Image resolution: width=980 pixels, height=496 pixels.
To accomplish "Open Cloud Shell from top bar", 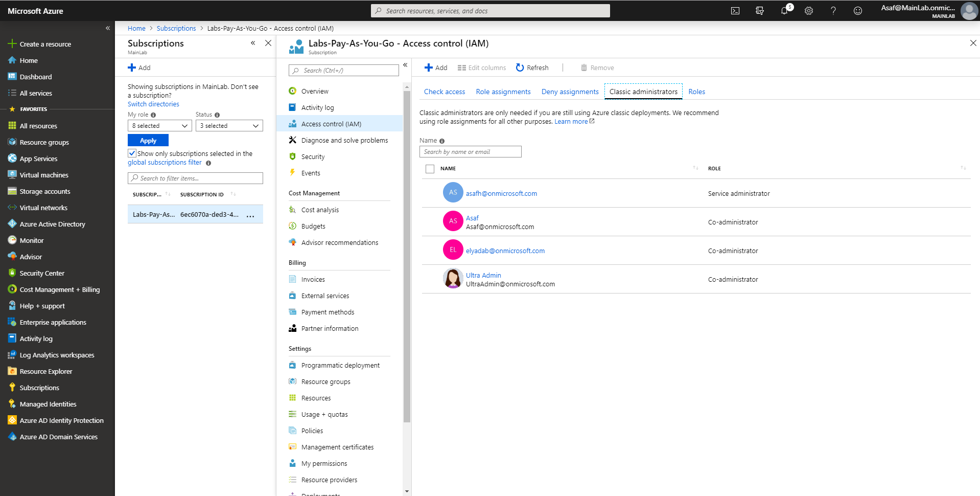I will (735, 11).
